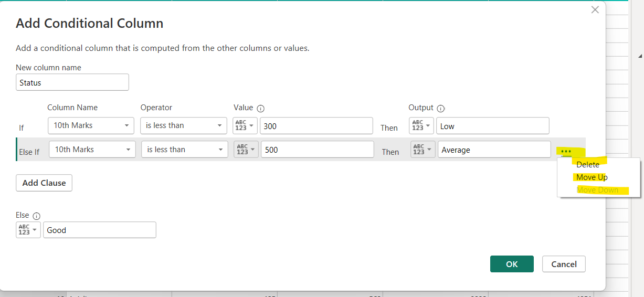Click the New column name field

click(x=72, y=82)
